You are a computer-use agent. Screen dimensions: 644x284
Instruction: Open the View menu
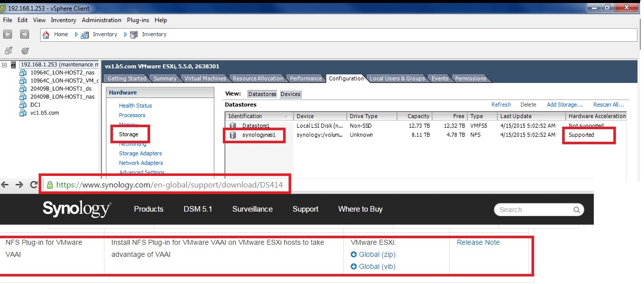(39, 20)
